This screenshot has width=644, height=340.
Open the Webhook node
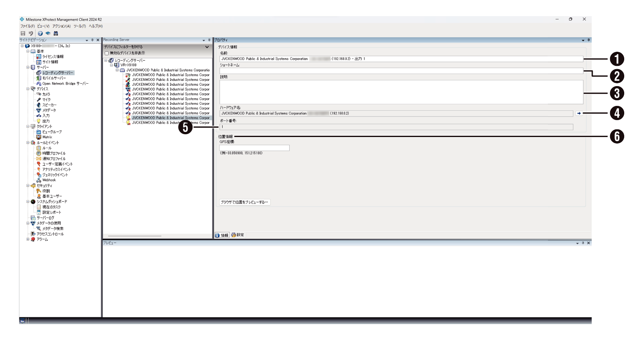pyautogui.click(x=49, y=180)
